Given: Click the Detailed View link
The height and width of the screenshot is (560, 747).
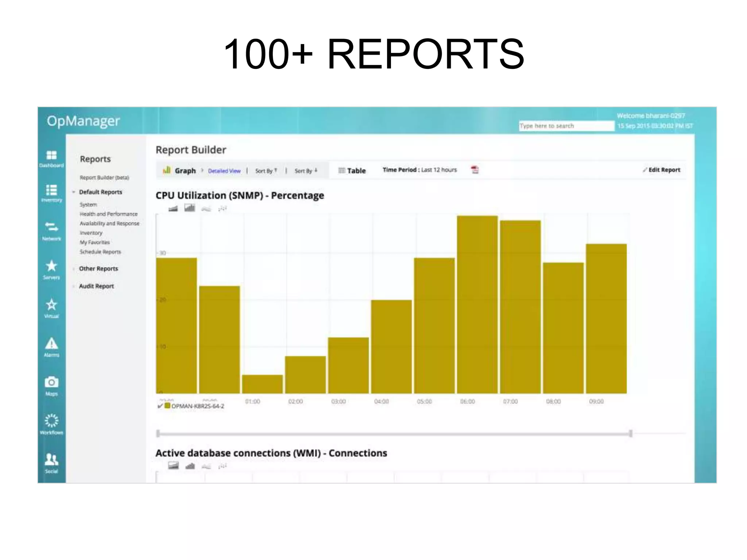Looking at the screenshot, I should click(224, 171).
